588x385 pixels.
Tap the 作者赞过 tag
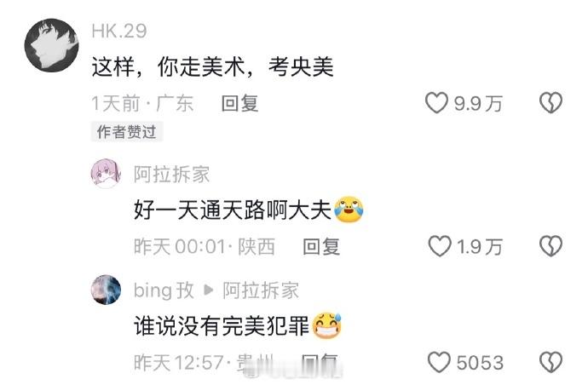(126, 131)
